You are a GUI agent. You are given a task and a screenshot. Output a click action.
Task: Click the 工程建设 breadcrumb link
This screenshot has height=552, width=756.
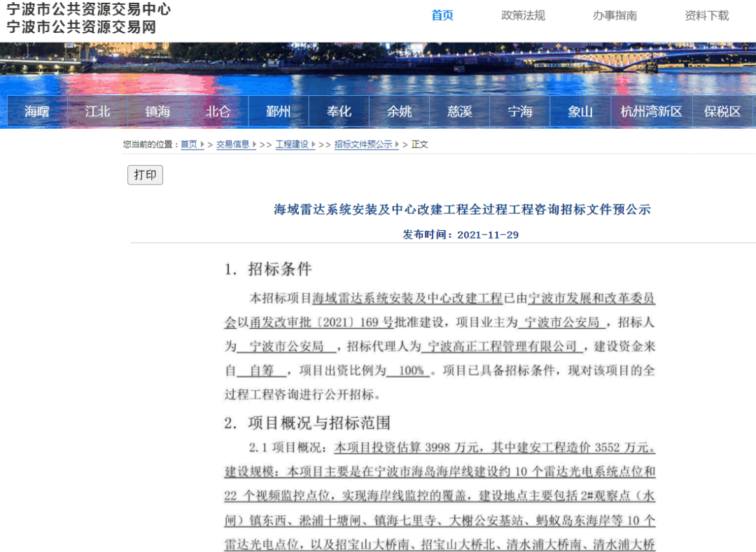[291, 145]
